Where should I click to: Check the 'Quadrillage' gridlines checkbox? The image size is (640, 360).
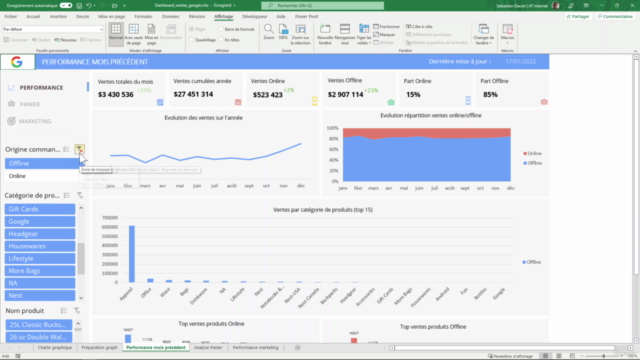coord(191,40)
